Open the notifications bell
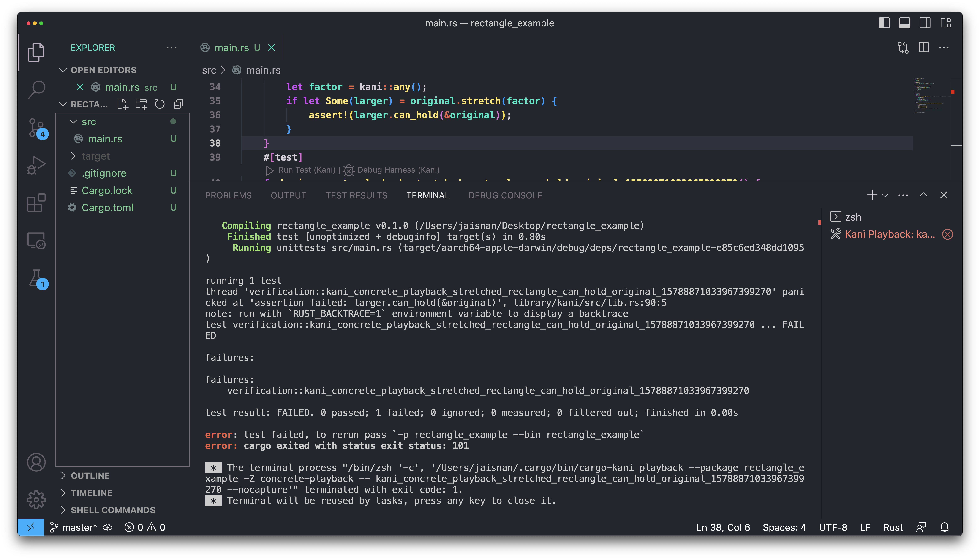Image resolution: width=980 pixels, height=559 pixels. (x=944, y=527)
